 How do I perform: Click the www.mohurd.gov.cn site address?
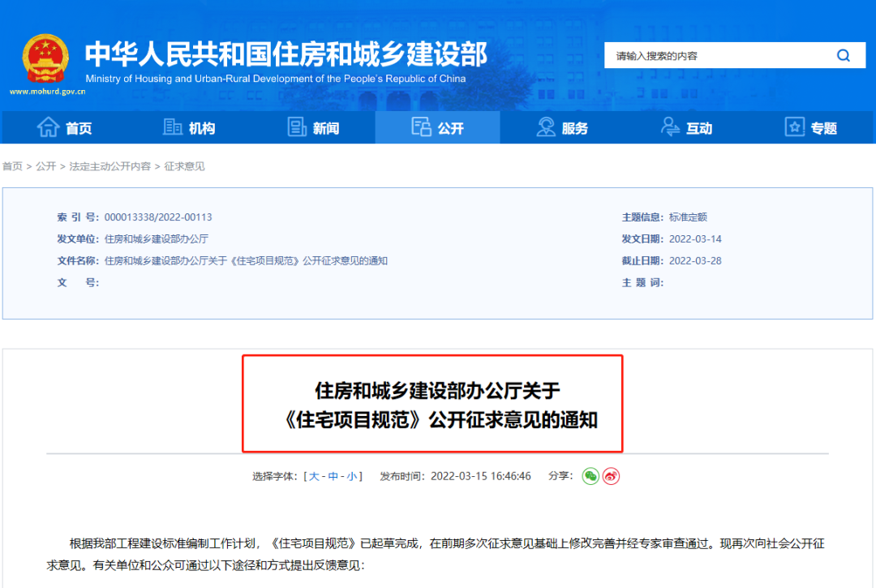48,92
